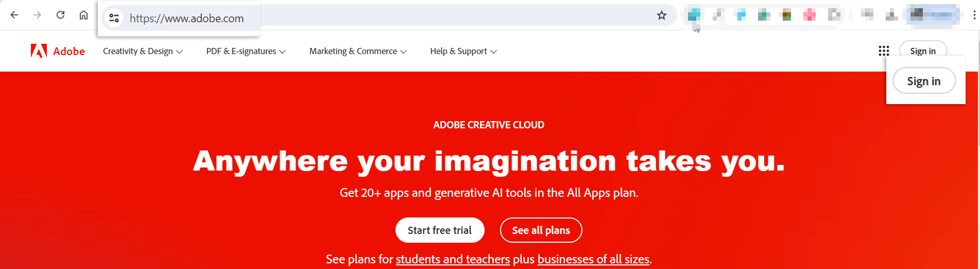Click the browser forward arrow

(x=37, y=15)
